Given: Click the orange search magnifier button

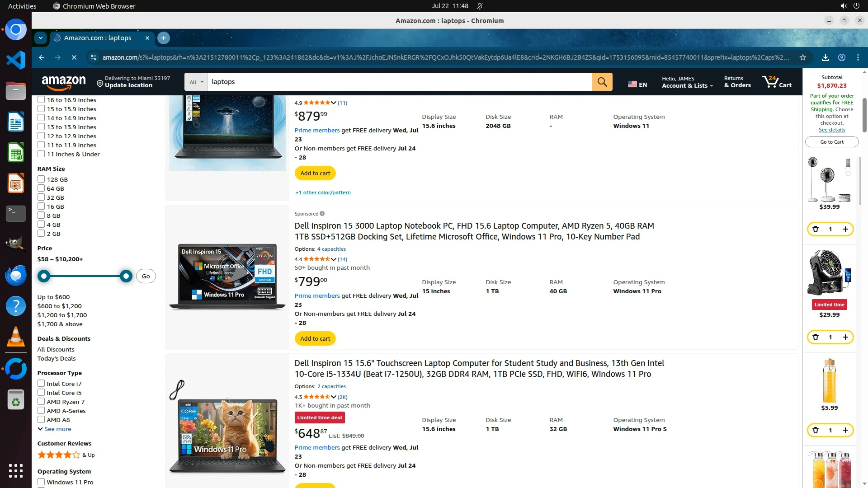Looking at the screenshot, I should 602,82.
